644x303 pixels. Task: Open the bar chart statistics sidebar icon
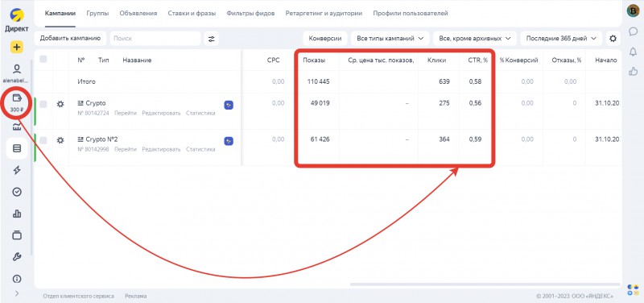[x=17, y=214]
